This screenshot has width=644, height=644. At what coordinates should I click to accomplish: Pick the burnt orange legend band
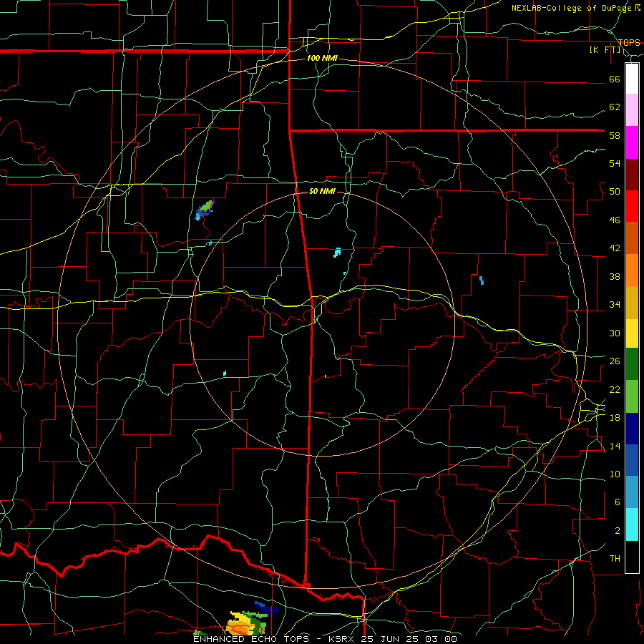click(x=632, y=238)
